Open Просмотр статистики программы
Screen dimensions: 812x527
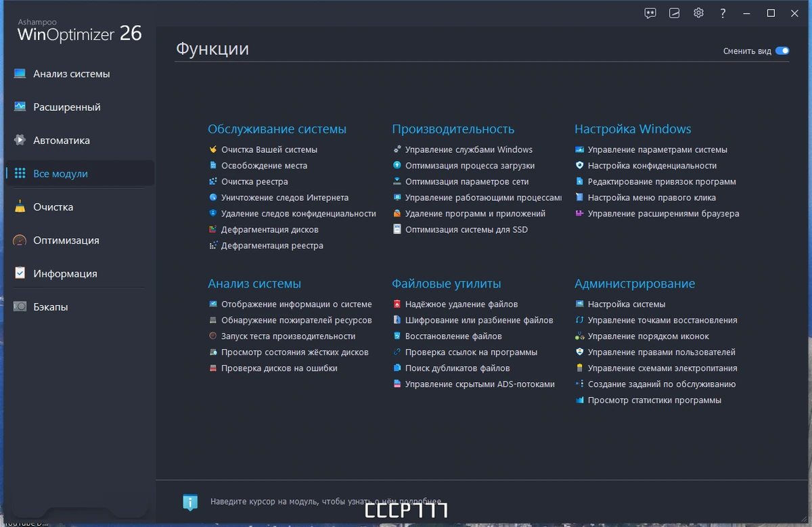(654, 400)
